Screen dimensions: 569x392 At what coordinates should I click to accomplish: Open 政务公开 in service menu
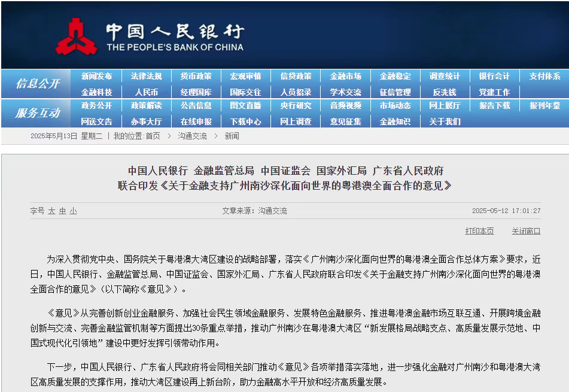96,105
